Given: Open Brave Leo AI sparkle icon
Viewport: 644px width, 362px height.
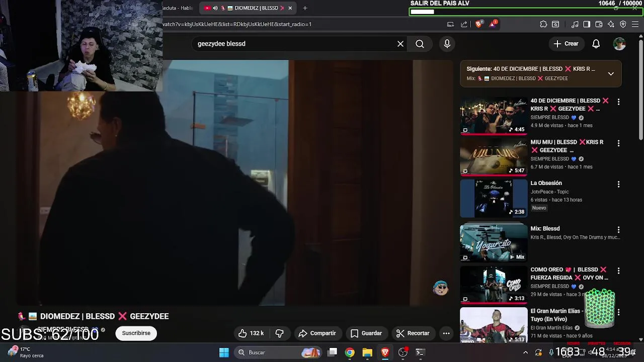Looking at the screenshot, I should coord(611,24).
